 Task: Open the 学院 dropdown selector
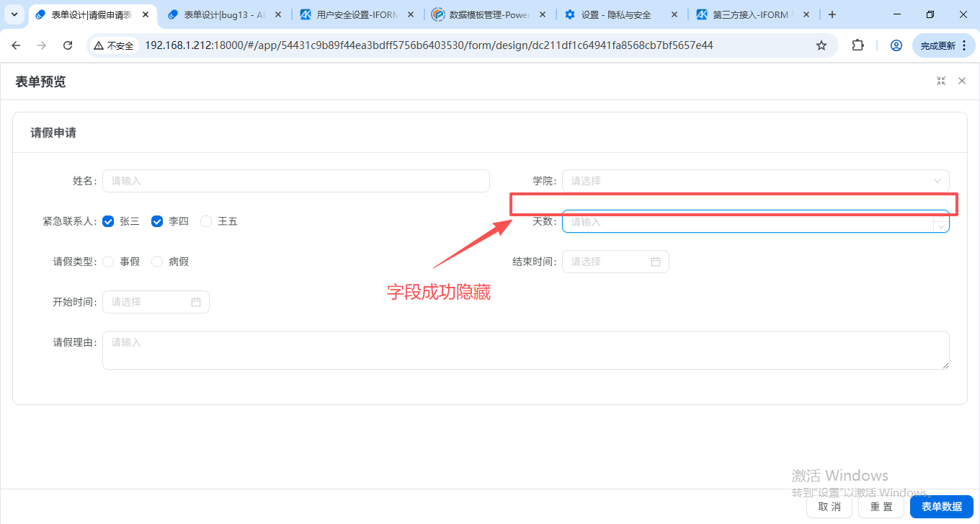pyautogui.click(x=756, y=181)
